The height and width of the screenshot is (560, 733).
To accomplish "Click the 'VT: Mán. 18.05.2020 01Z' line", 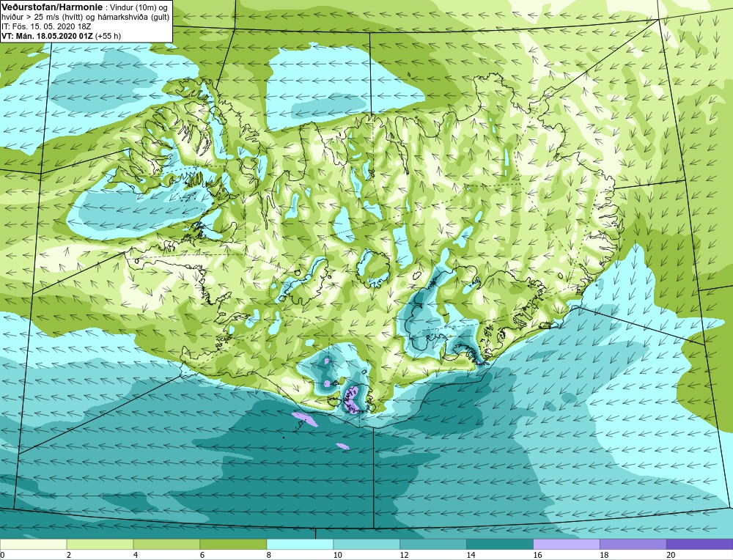I will pyautogui.click(x=47, y=35).
